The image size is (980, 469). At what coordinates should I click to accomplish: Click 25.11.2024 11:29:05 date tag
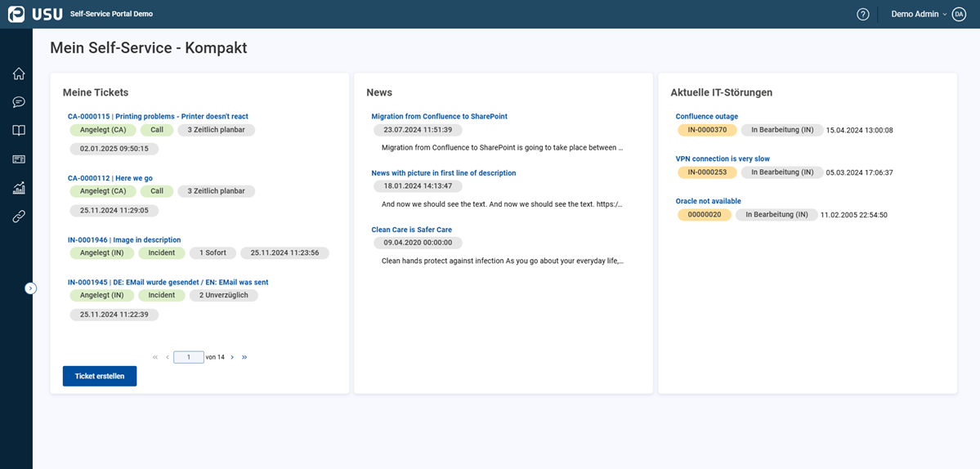click(x=114, y=211)
